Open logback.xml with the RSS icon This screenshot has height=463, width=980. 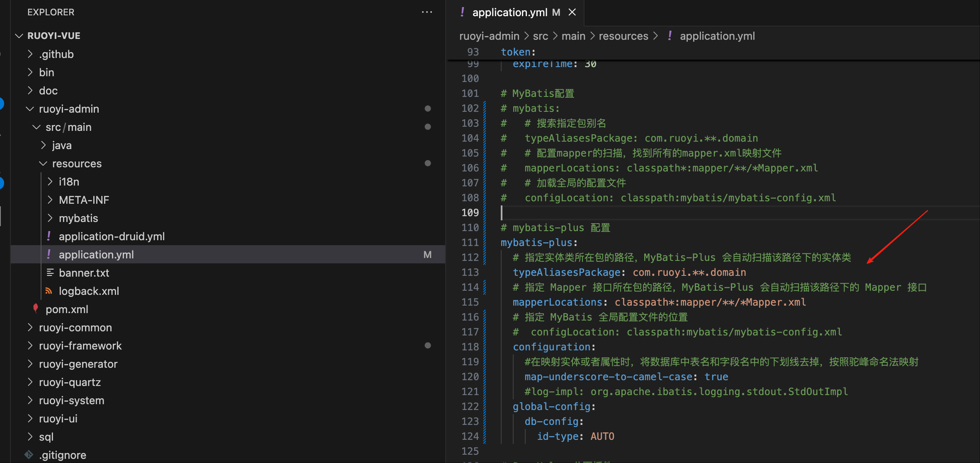coord(89,291)
